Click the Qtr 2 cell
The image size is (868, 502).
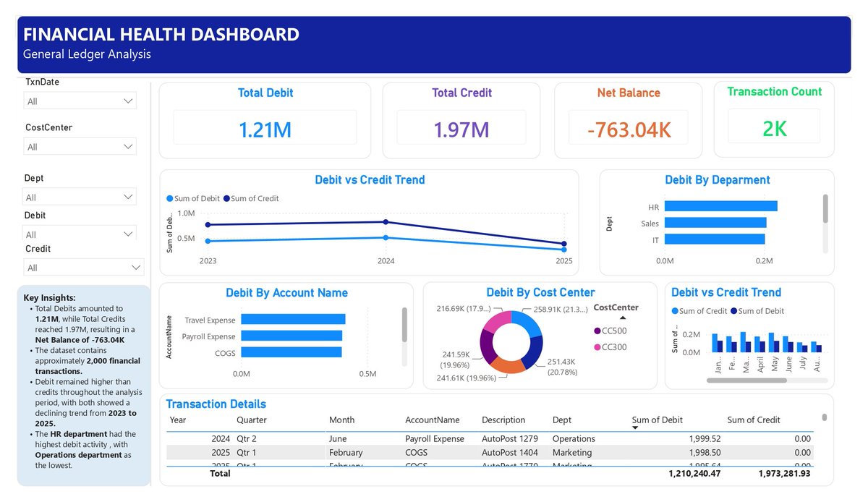247,438
